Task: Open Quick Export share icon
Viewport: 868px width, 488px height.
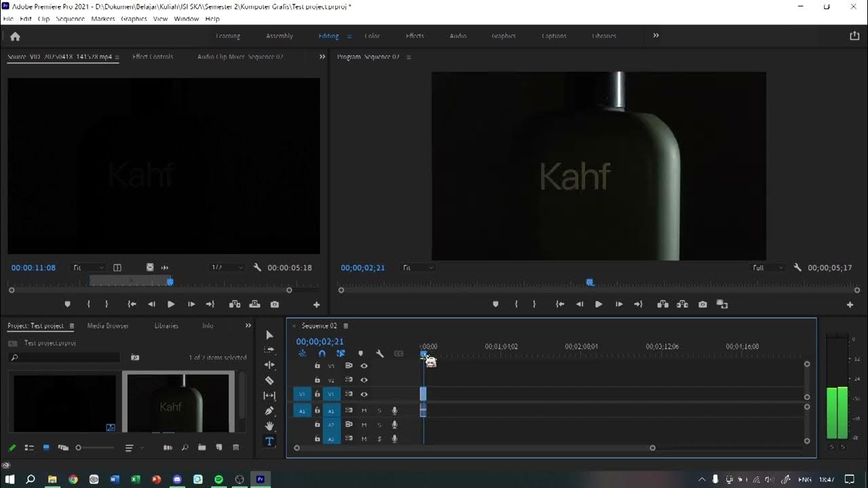Action: pos(854,36)
